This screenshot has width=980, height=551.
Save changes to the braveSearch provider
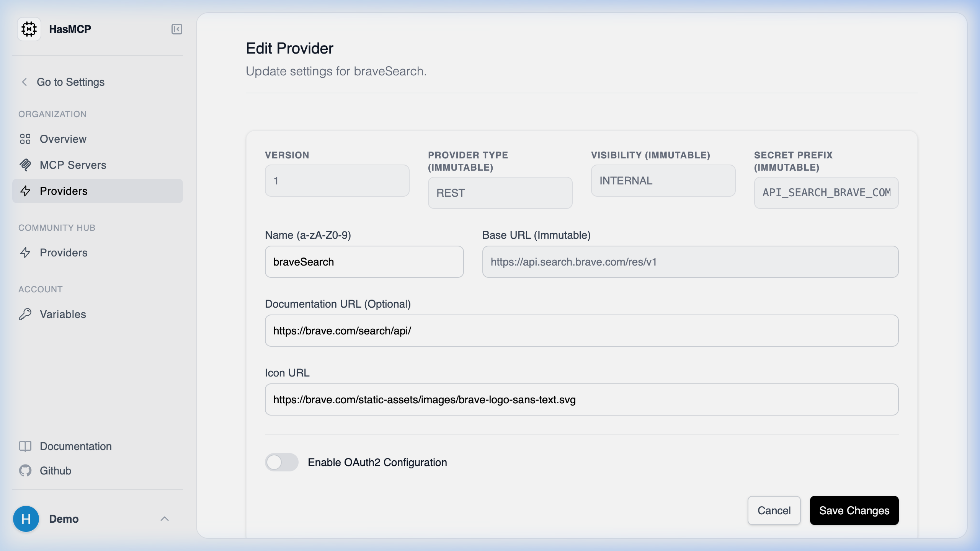[854, 510]
